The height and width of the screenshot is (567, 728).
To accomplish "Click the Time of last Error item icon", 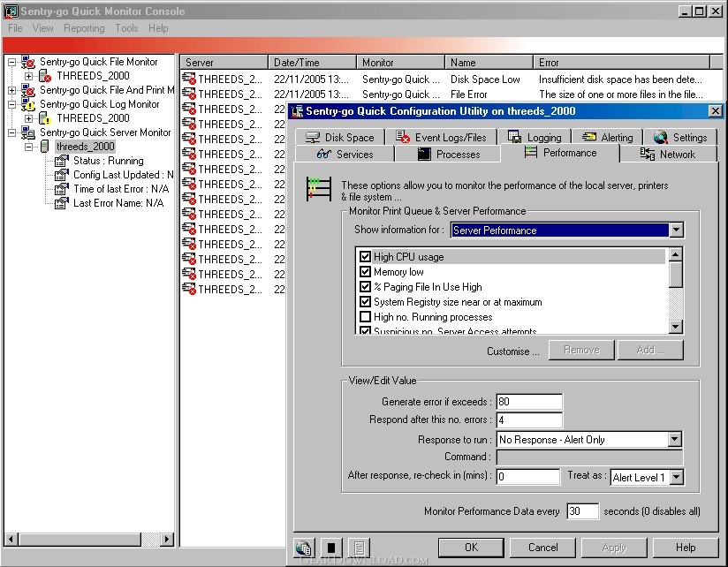I will 61,189.
